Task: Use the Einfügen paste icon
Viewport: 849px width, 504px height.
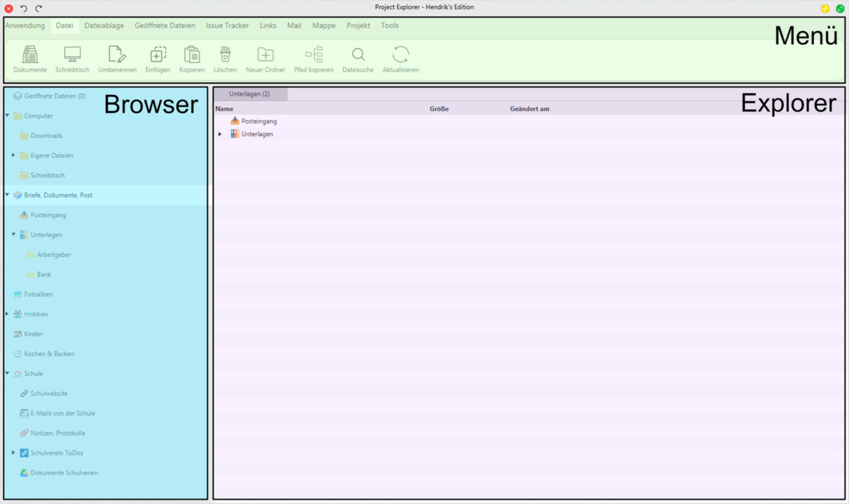Action: pos(157,59)
